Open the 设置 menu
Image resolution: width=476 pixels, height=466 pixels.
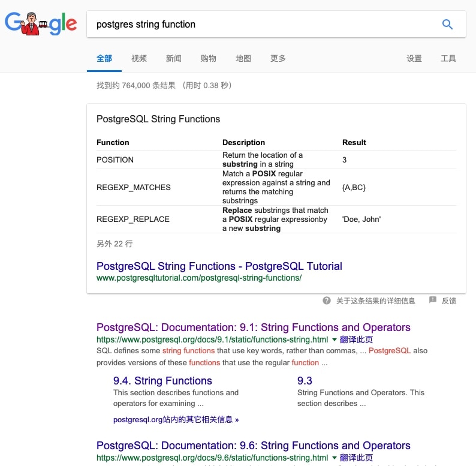click(414, 58)
